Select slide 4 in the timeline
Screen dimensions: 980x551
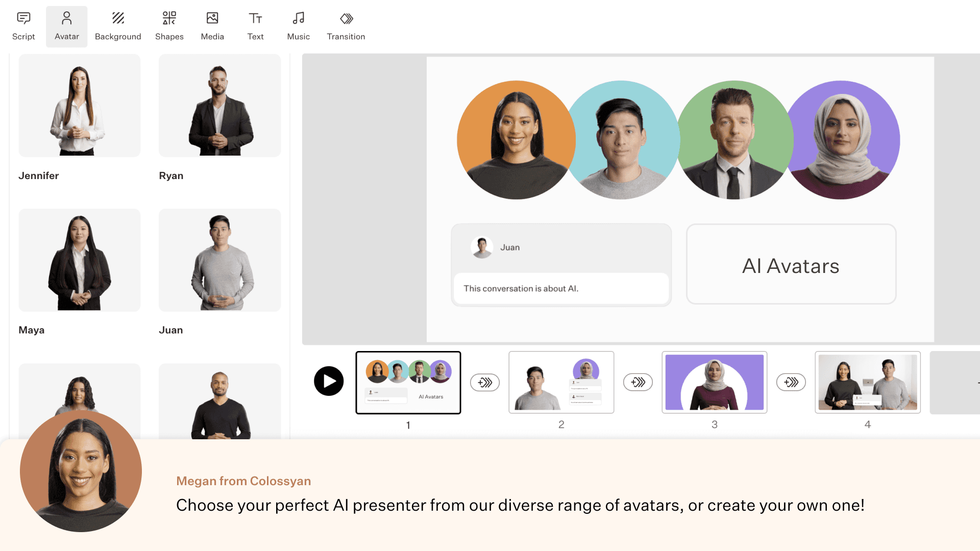click(x=867, y=382)
